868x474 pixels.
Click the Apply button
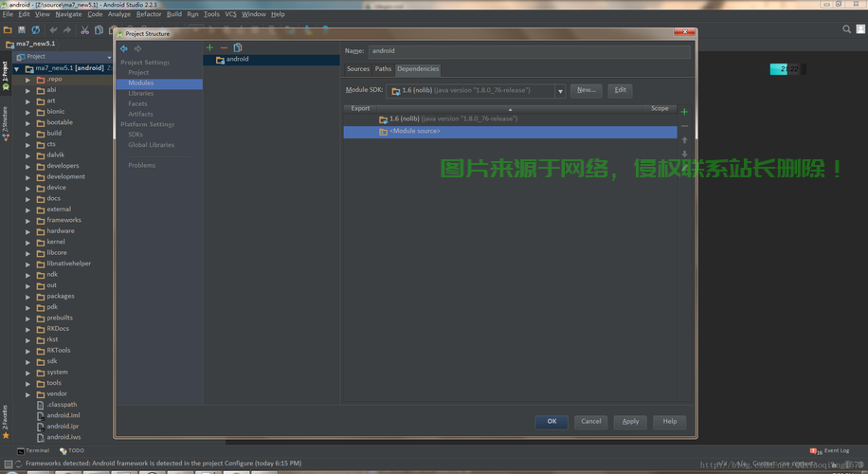click(630, 422)
